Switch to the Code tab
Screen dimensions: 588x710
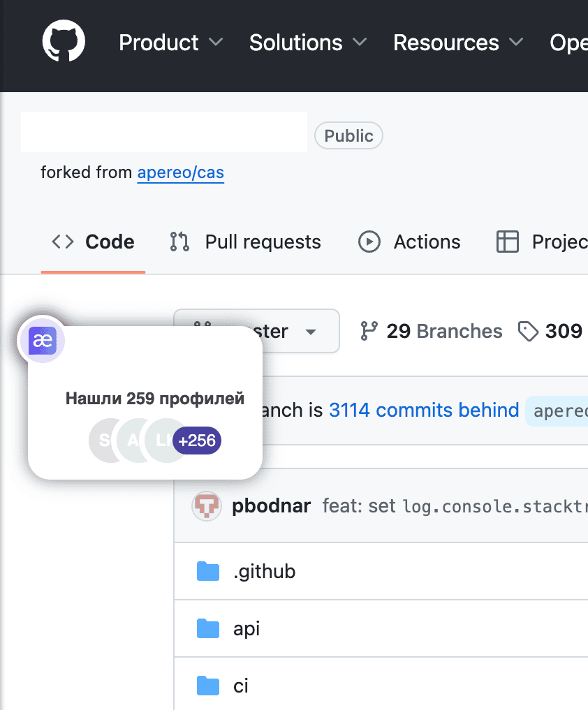coord(94,242)
